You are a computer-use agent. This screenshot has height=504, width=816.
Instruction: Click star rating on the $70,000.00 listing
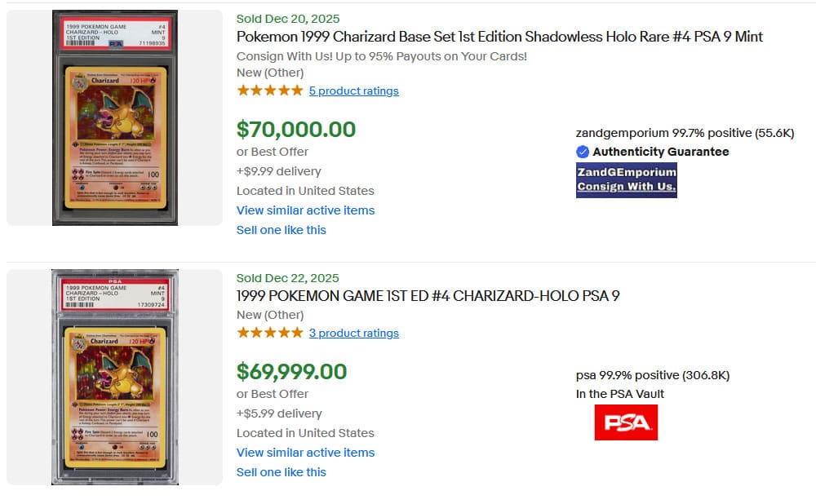pos(269,91)
